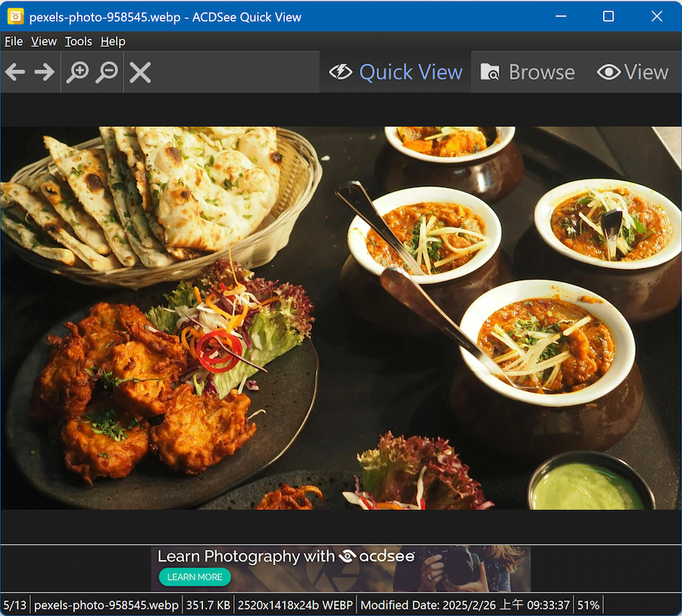Viewport: 682px width, 616px height.
Task: Open the View menu in menu bar
Action: [x=44, y=42]
